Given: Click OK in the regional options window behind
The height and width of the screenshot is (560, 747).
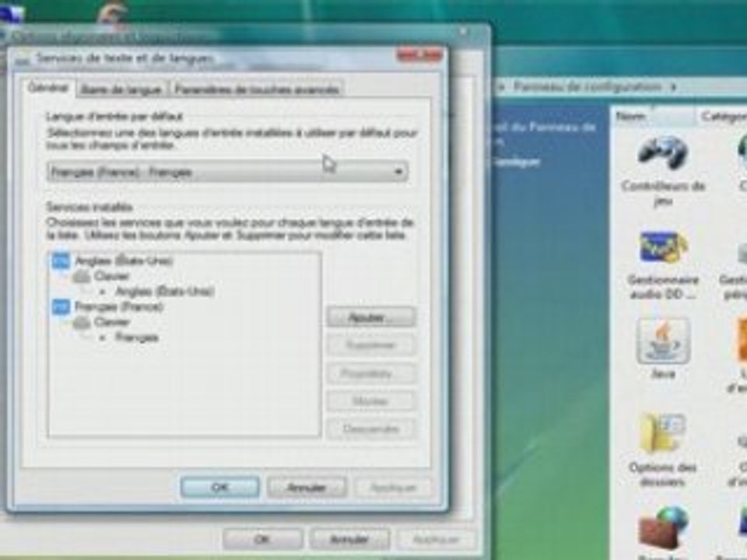Looking at the screenshot, I should tap(262, 540).
